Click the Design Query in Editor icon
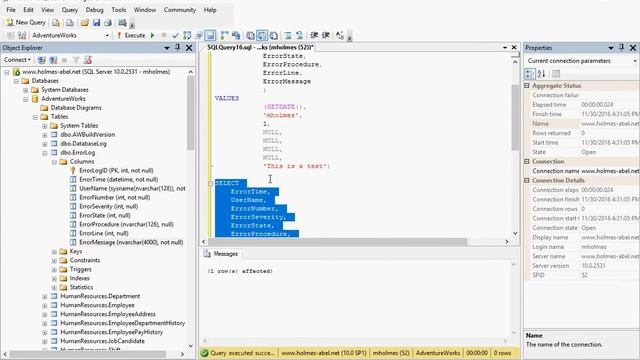This screenshot has height=360, width=640. click(199, 36)
